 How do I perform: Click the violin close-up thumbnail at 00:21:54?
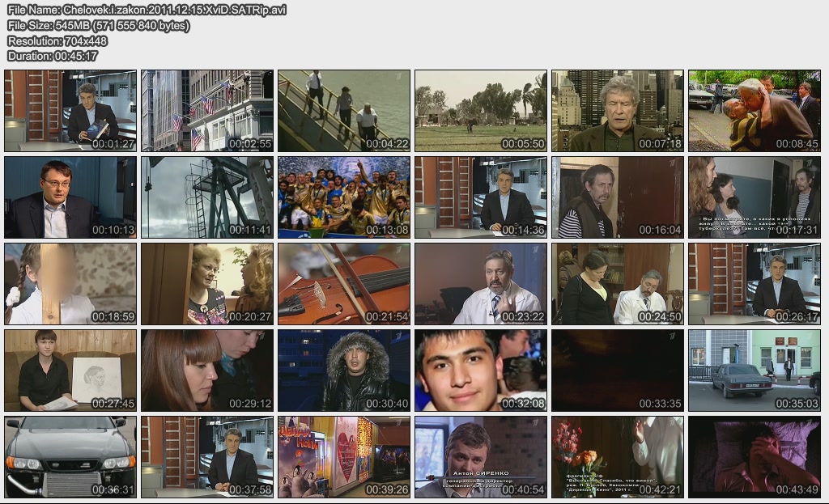(344, 284)
